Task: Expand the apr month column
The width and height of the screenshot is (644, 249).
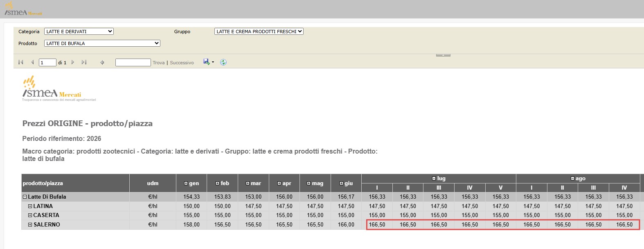Action: [x=279, y=183]
